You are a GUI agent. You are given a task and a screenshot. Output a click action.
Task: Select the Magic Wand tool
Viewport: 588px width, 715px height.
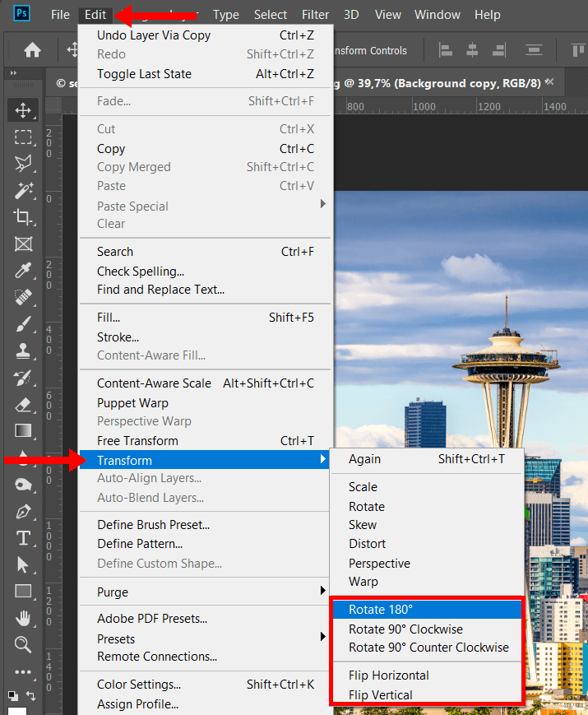pos(23,191)
